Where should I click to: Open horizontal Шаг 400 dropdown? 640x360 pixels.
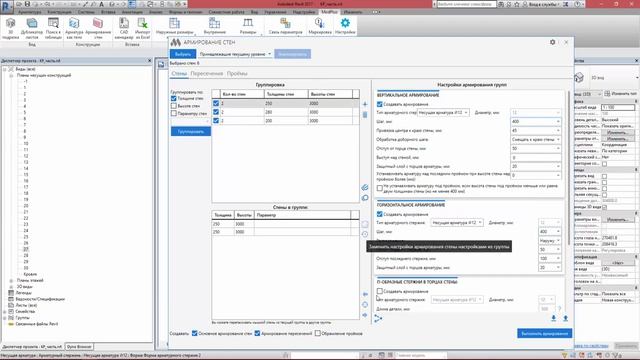click(x=549, y=231)
